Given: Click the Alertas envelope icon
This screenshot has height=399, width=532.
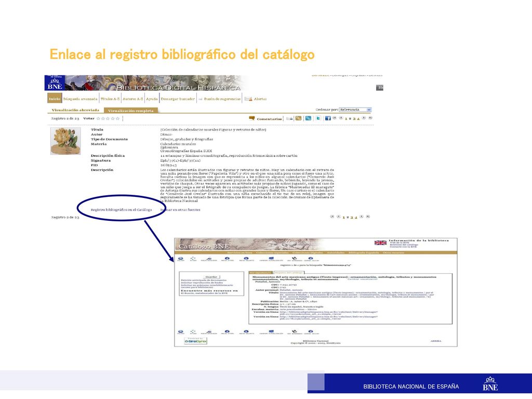Looking at the screenshot, I should pos(248,99).
